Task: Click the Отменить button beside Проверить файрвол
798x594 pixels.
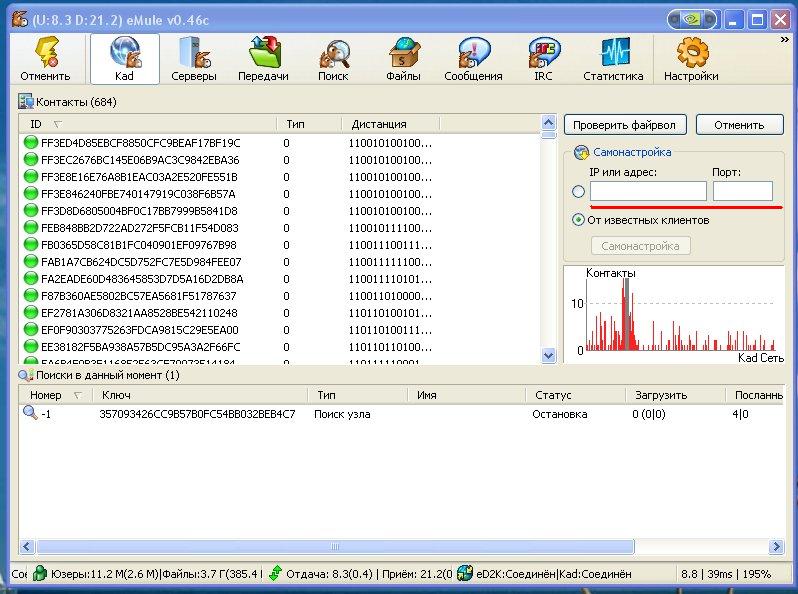Action: pyautogui.click(x=739, y=125)
